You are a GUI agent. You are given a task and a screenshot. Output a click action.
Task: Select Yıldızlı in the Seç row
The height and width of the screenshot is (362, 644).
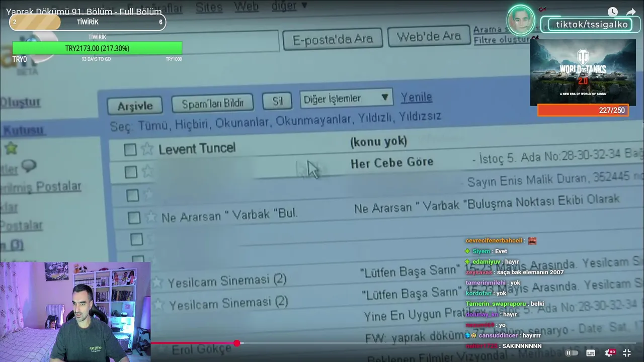pos(375,119)
